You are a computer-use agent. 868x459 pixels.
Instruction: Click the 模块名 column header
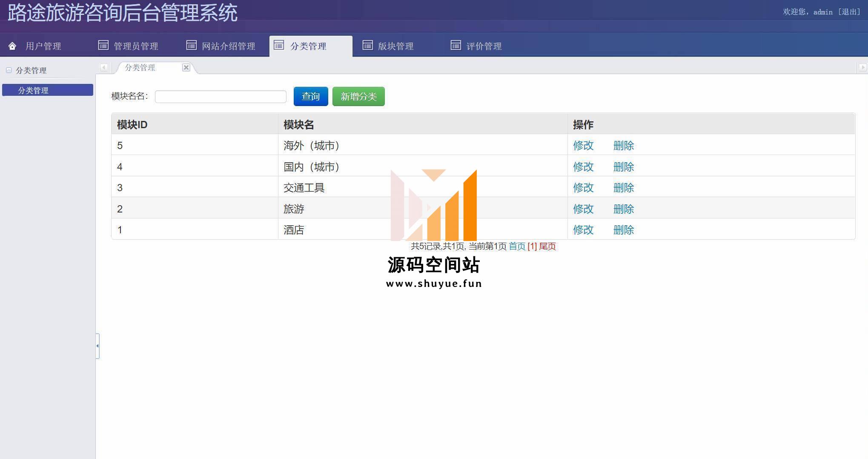[423, 124]
